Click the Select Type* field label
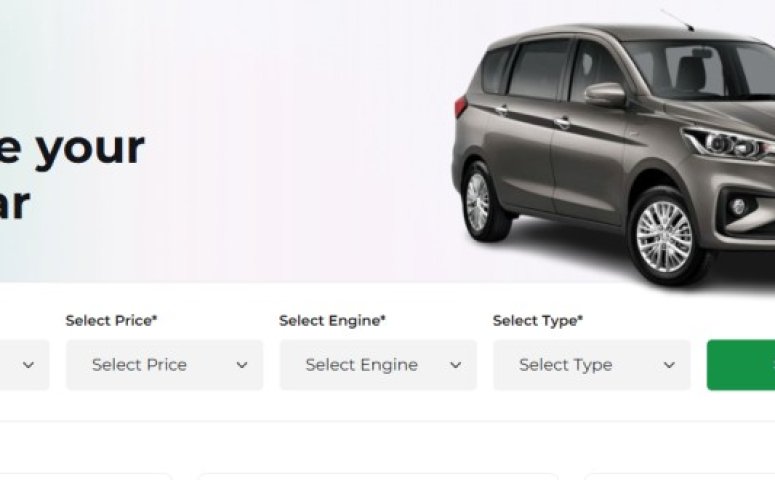Image resolution: width=775 pixels, height=480 pixels. [538, 321]
